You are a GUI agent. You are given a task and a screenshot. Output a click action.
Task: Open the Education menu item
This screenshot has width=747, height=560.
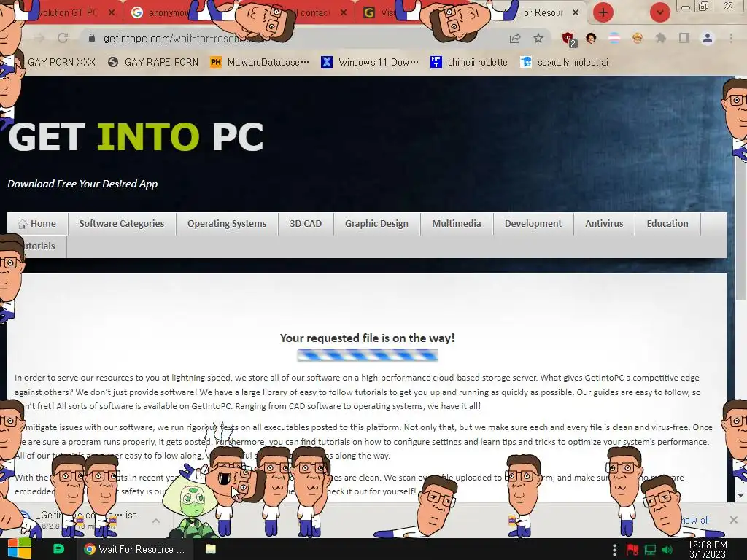[667, 223]
